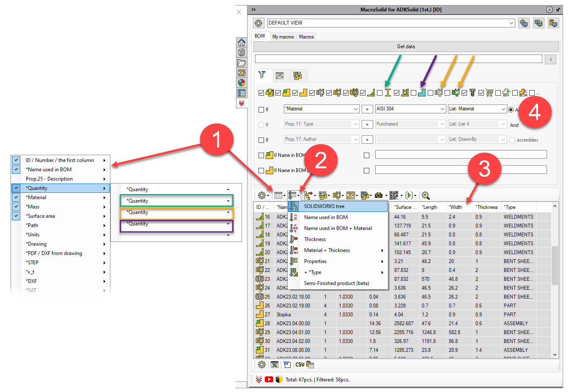The height and width of the screenshot is (392, 569).
Task: Open the AISI 304 value dropdown
Action: (x=443, y=109)
